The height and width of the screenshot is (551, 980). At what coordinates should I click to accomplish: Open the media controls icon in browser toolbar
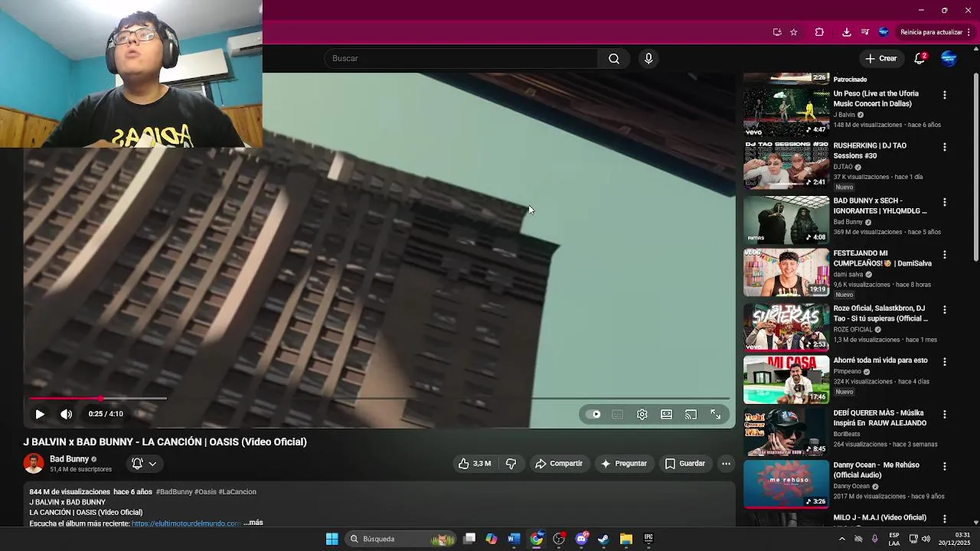(x=865, y=32)
